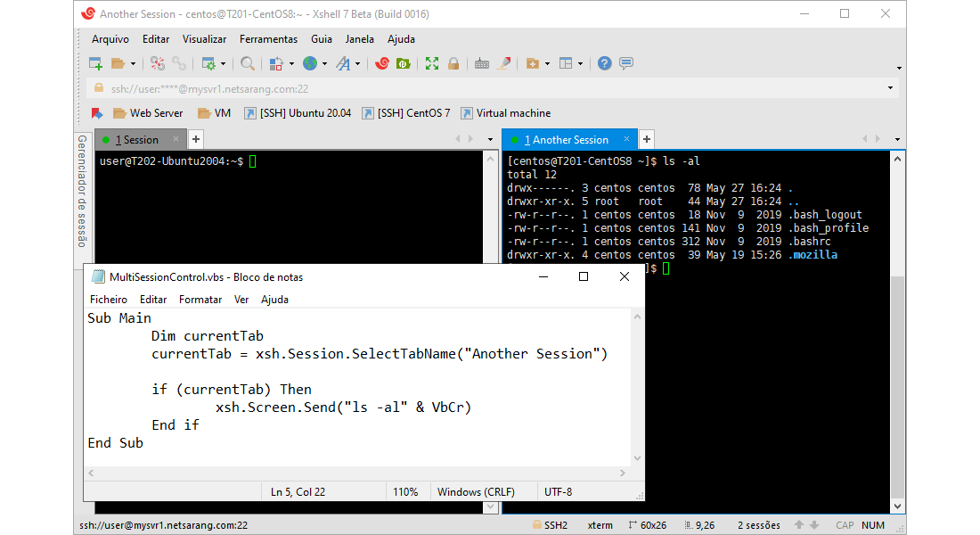Open the Formatar menu in Notepad
Screen dimensions: 980x535
pos(200,299)
